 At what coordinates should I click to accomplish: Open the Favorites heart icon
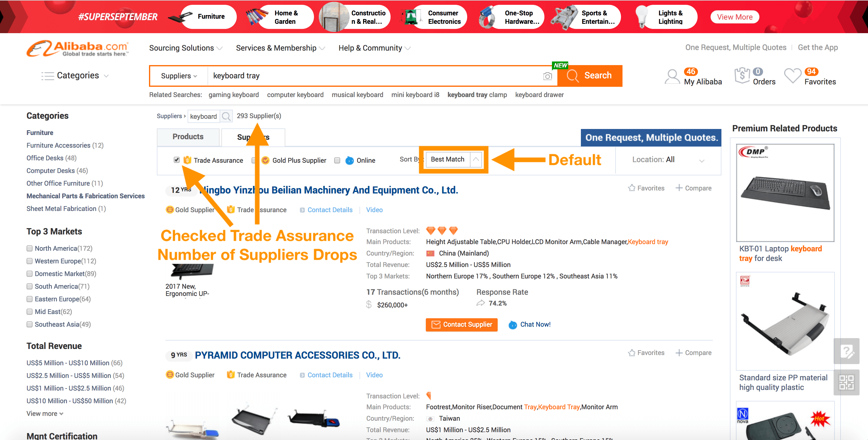793,76
